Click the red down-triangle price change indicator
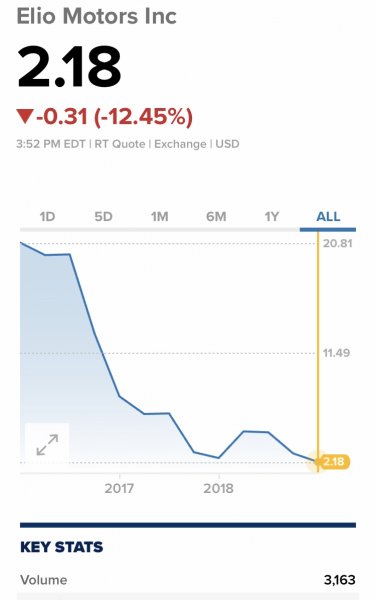The height and width of the screenshot is (600, 376). coord(25,116)
